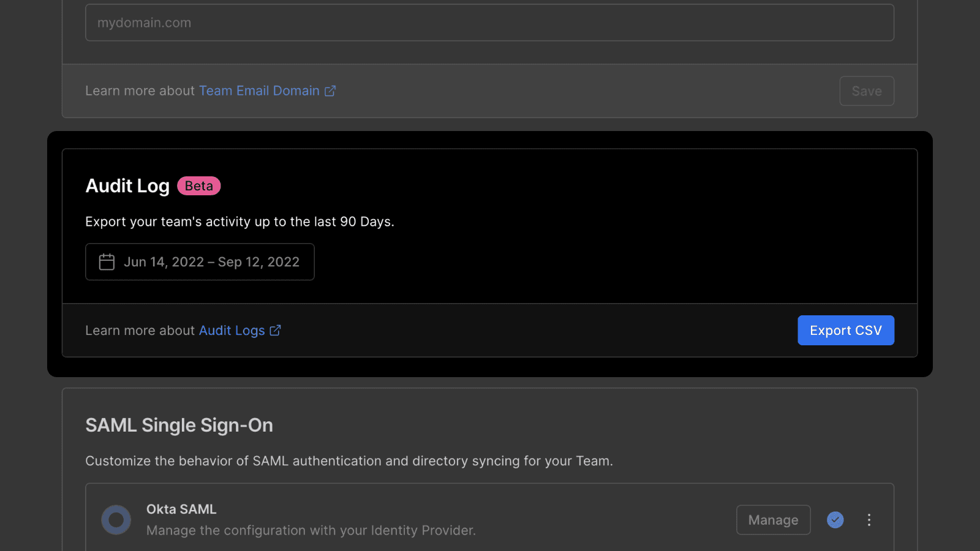The image size is (980, 551).
Task: Click the pink Beta badge
Action: click(x=199, y=186)
